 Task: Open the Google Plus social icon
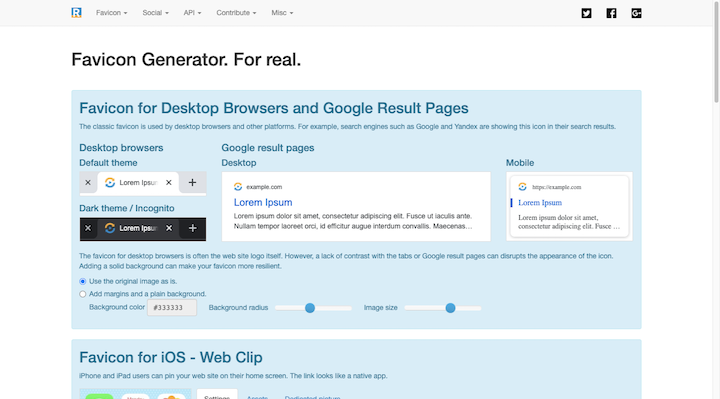636,13
